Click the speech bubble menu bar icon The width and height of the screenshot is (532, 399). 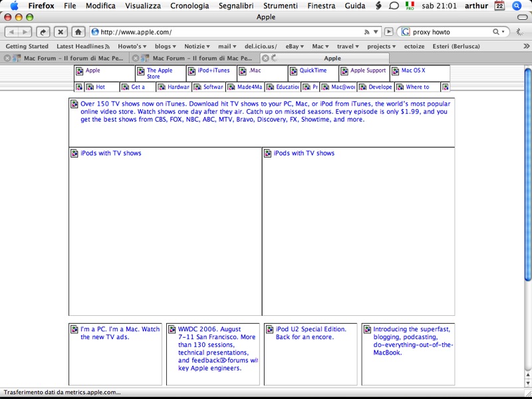394,6
